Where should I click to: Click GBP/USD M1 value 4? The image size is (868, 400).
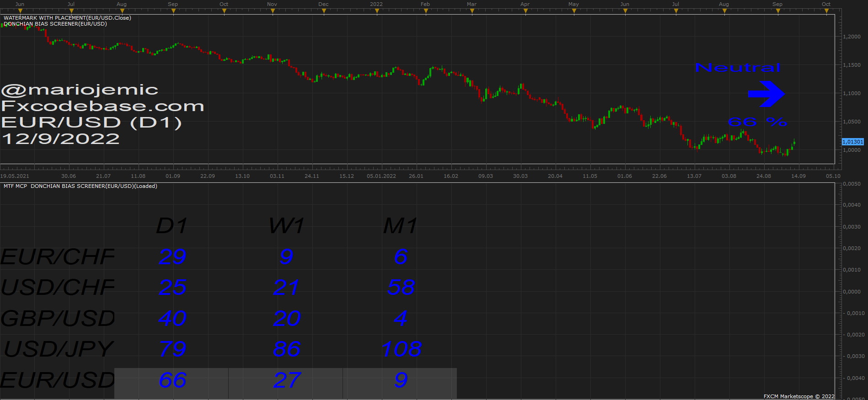[x=401, y=319]
